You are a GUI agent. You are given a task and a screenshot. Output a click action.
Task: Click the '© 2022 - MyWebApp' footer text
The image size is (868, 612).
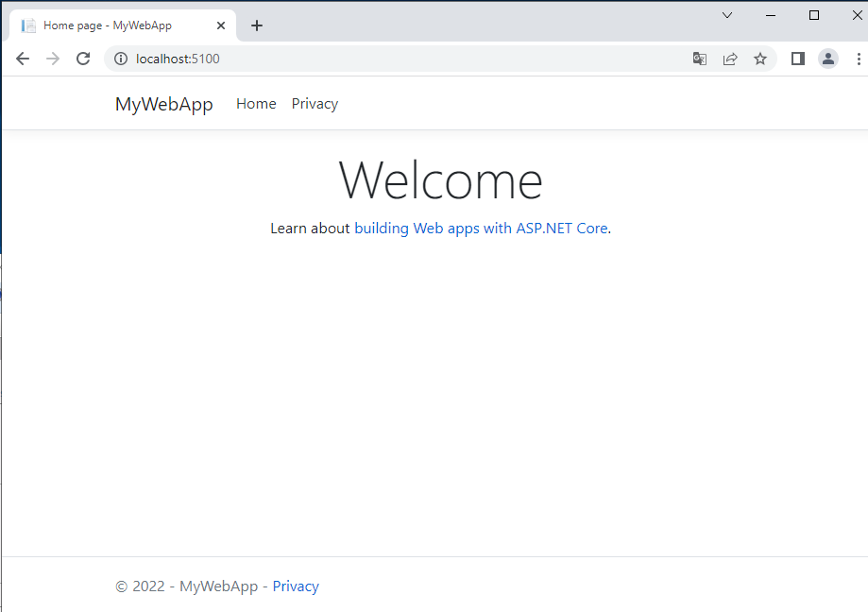(187, 586)
